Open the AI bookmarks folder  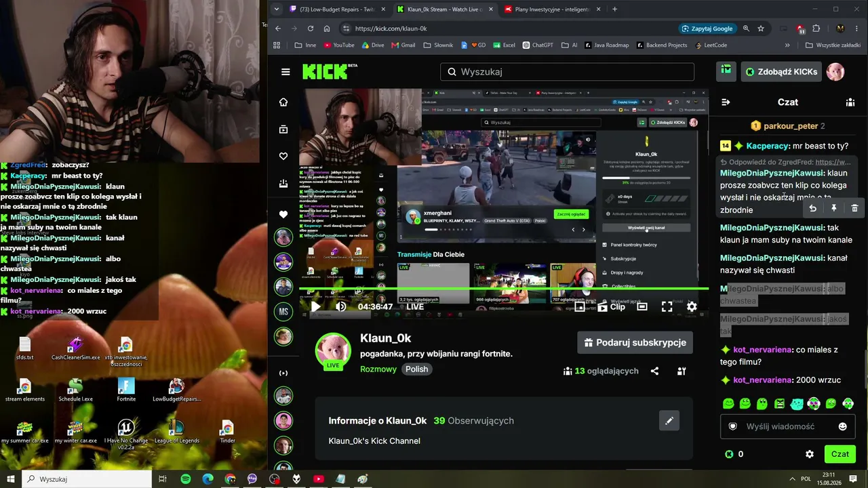(568, 45)
